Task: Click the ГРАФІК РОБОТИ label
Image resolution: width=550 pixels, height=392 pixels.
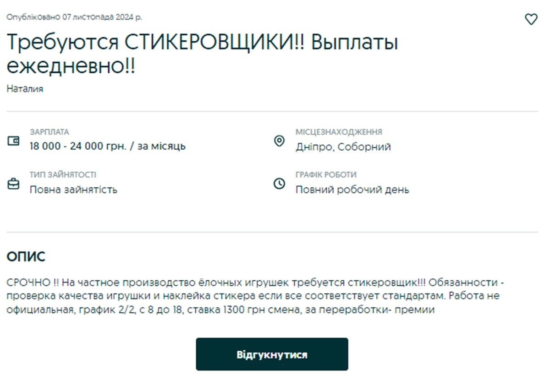Action: (326, 175)
